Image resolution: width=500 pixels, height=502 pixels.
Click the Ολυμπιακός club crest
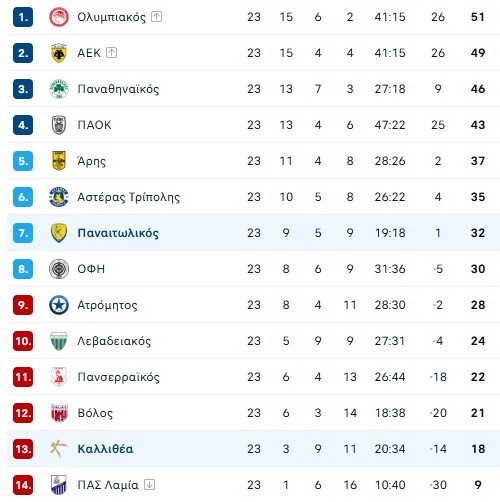(59, 17)
